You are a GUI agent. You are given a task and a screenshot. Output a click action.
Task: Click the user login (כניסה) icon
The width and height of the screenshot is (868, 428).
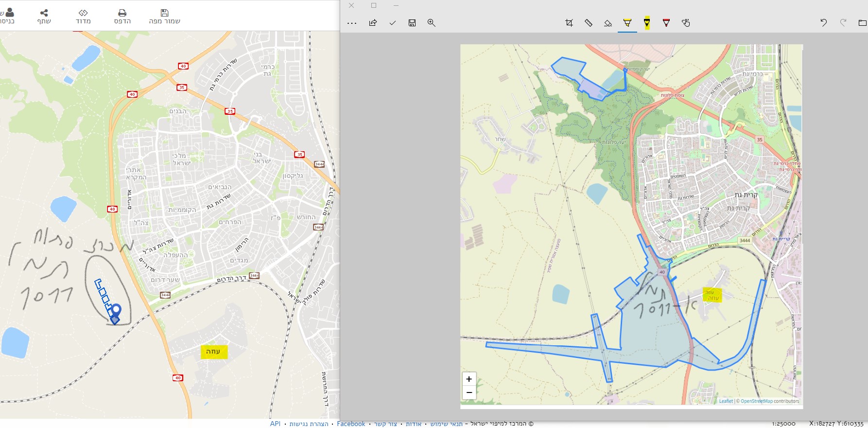coord(9,13)
